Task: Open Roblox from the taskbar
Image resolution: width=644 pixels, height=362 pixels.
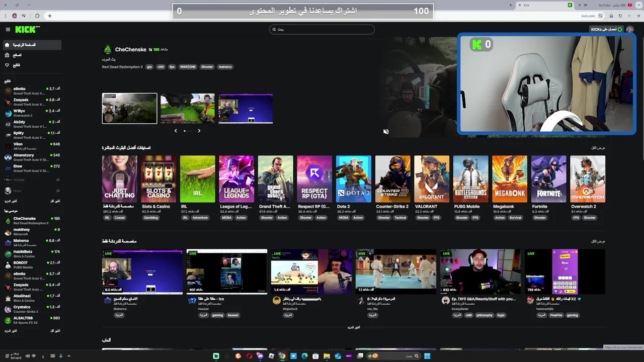Action: click(x=271, y=356)
